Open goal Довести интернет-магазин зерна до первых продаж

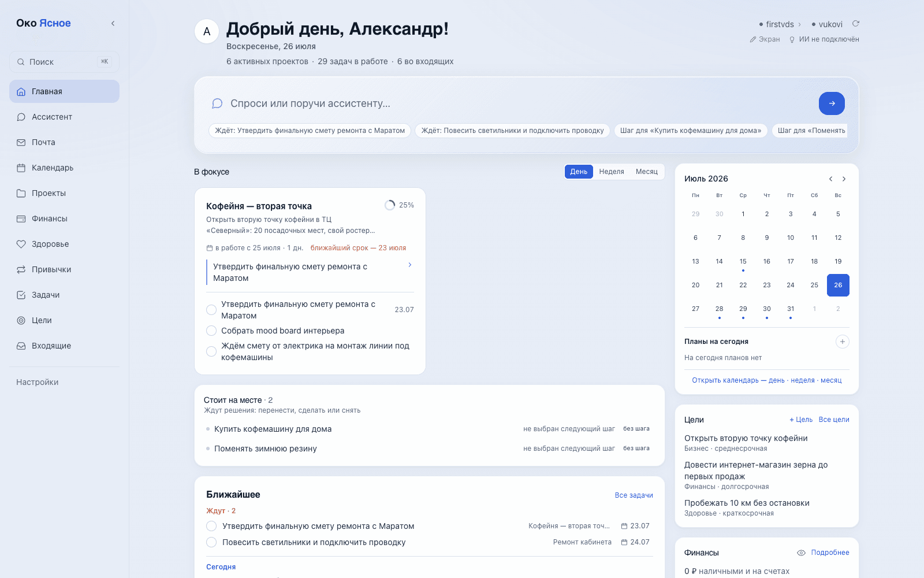[x=756, y=470]
